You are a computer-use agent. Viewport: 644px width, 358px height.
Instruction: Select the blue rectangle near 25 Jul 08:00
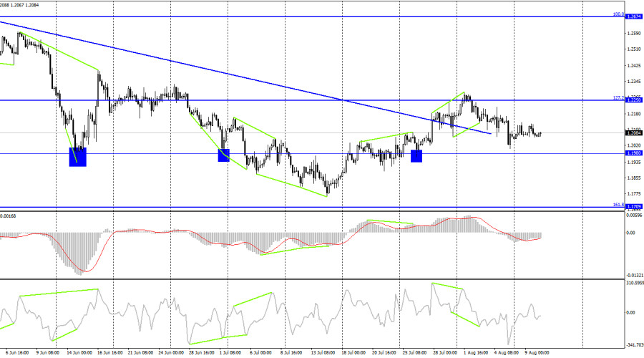click(x=416, y=156)
